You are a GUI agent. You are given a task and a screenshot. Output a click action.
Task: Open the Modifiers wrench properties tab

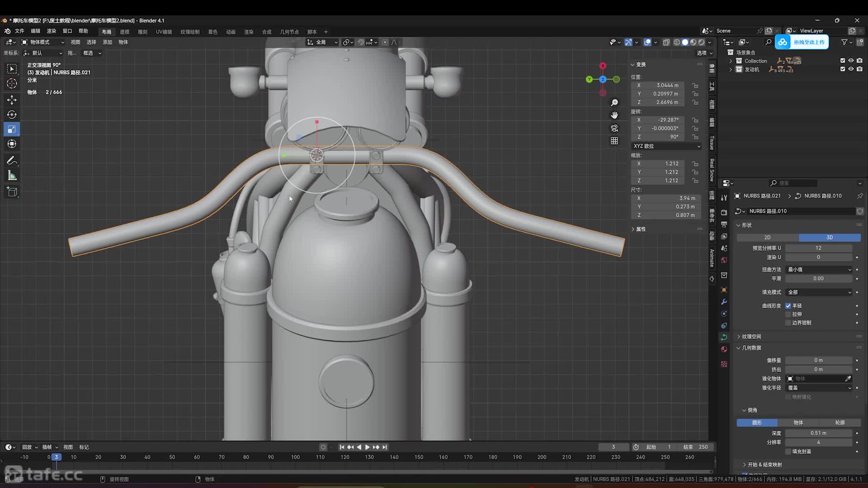click(x=724, y=302)
